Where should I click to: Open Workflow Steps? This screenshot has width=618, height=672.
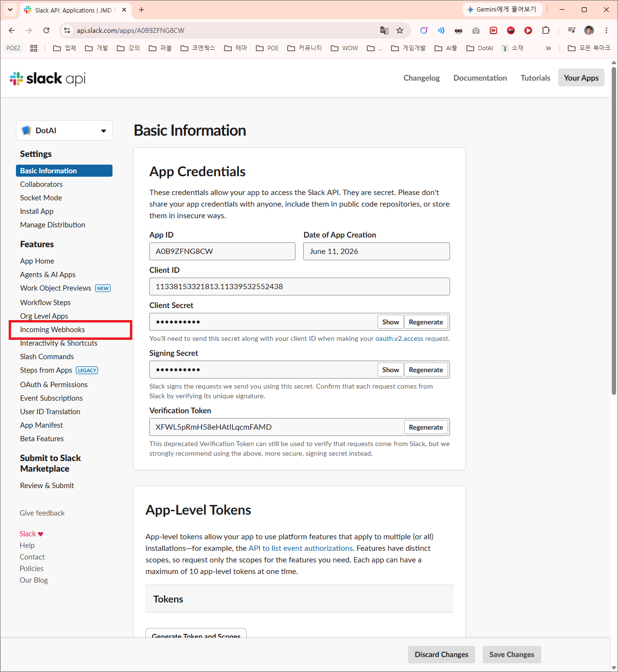click(x=45, y=303)
